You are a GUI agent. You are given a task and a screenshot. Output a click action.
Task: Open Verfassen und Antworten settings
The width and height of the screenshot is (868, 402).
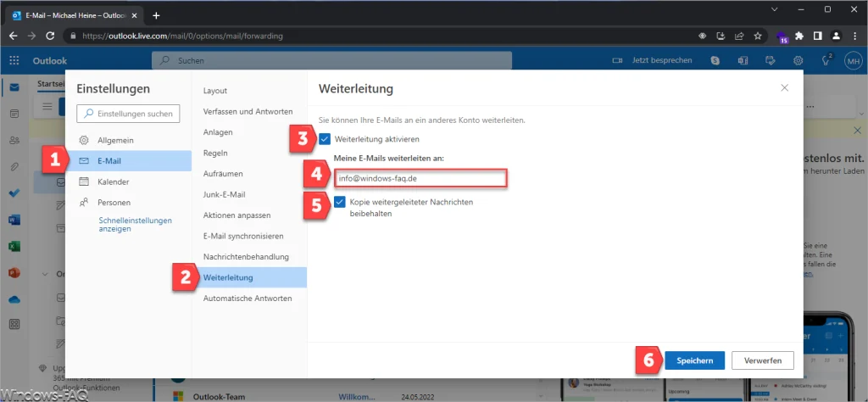249,111
